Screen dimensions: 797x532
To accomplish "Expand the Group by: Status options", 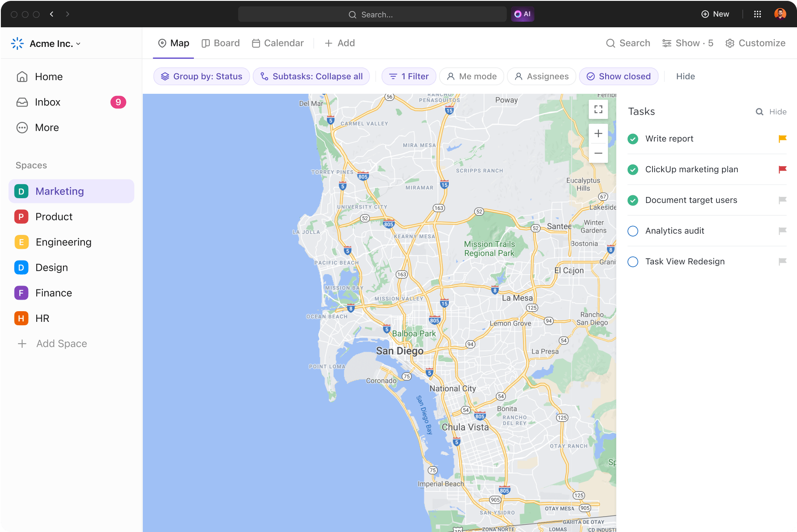I will (x=201, y=76).
